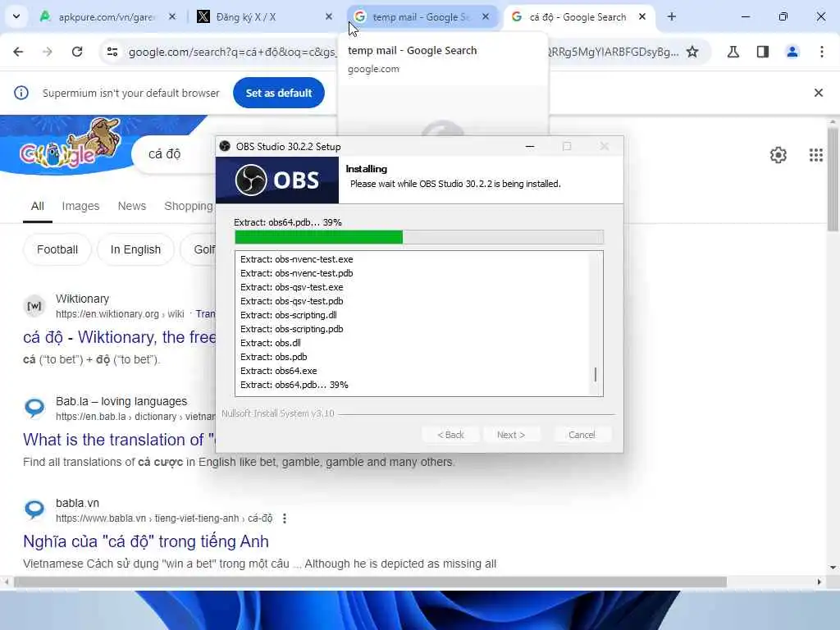Select the All search tab

38,206
